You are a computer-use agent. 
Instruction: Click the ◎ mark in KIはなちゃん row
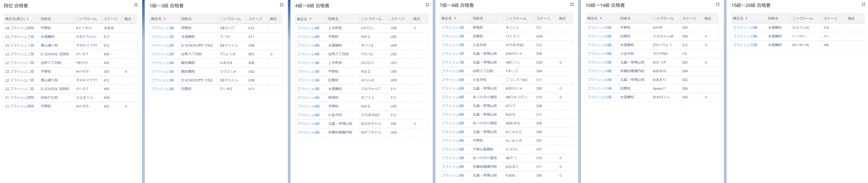(415, 124)
